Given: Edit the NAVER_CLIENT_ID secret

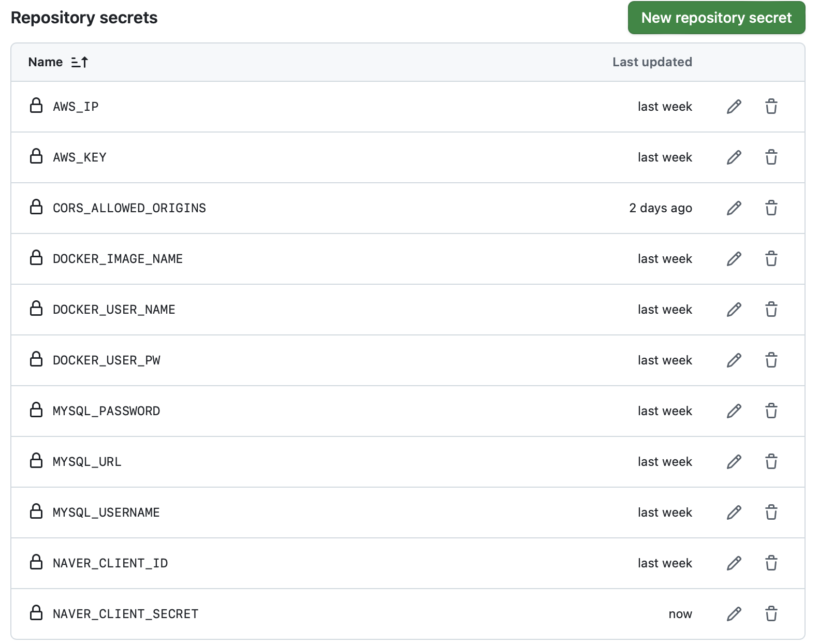Looking at the screenshot, I should click(x=734, y=563).
